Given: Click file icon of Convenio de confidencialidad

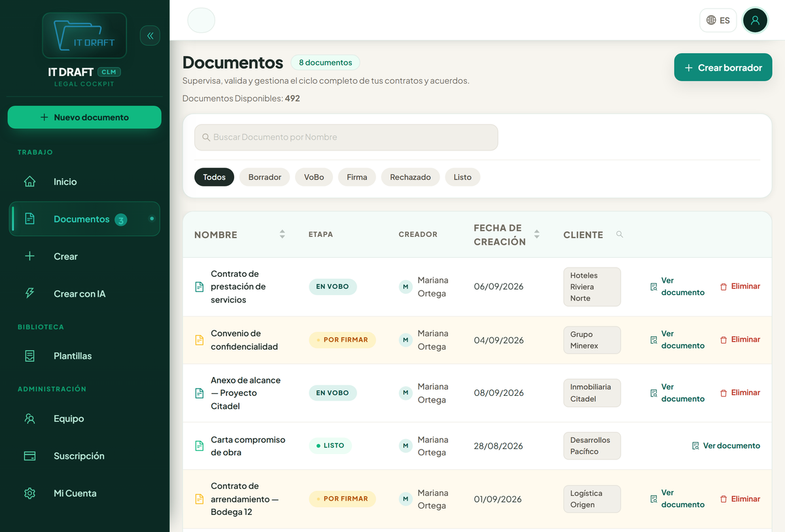Looking at the screenshot, I should click(x=200, y=340).
